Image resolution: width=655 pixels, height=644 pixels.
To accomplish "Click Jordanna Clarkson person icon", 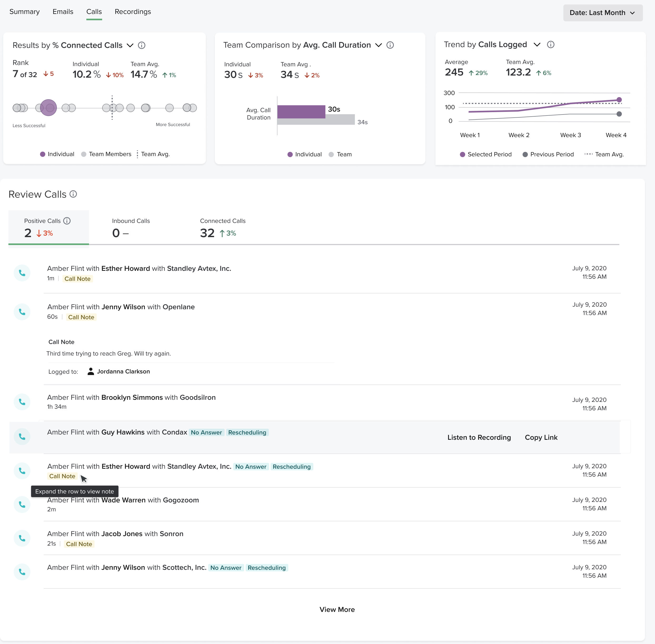I will (x=91, y=371).
